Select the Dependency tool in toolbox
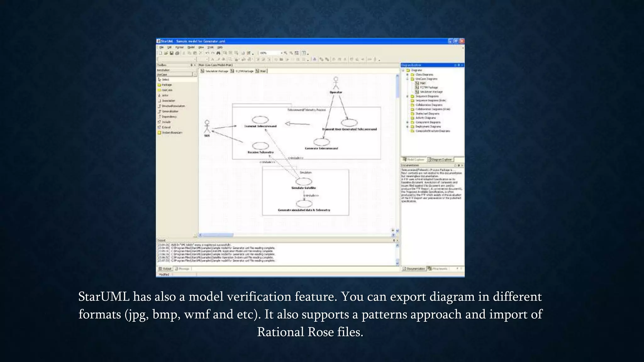The height and width of the screenshot is (362, 644). pyautogui.click(x=169, y=117)
